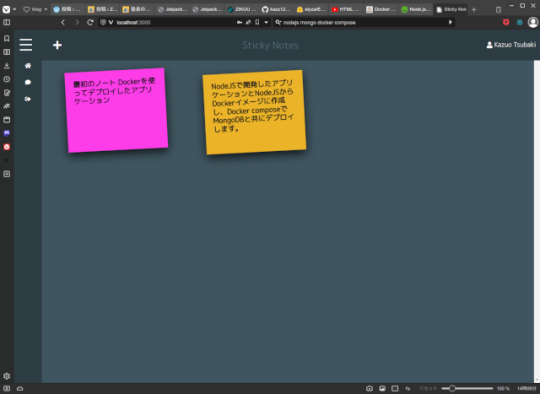Screen dimensions: 540x394
Task: Open saved passwords key icon
Action: pos(239,22)
